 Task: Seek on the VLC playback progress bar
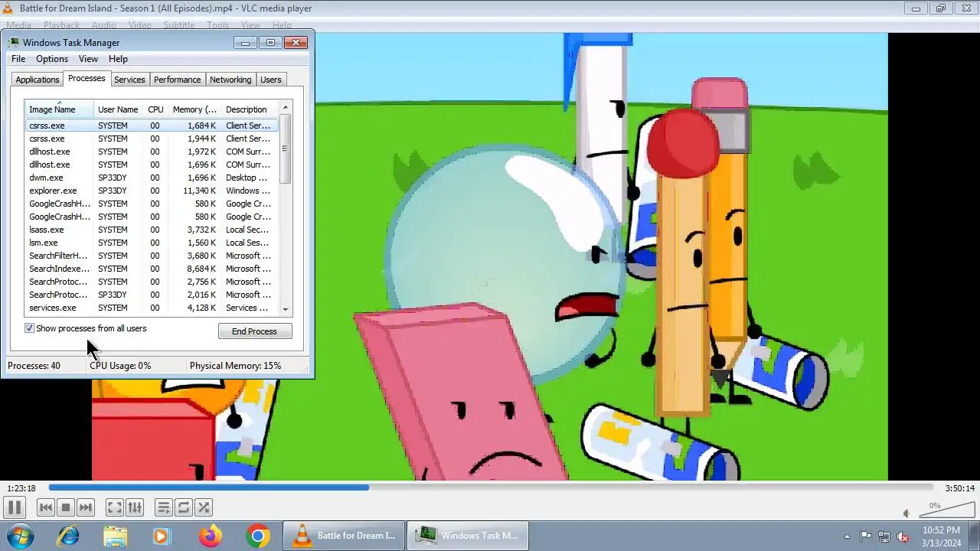[x=490, y=487]
